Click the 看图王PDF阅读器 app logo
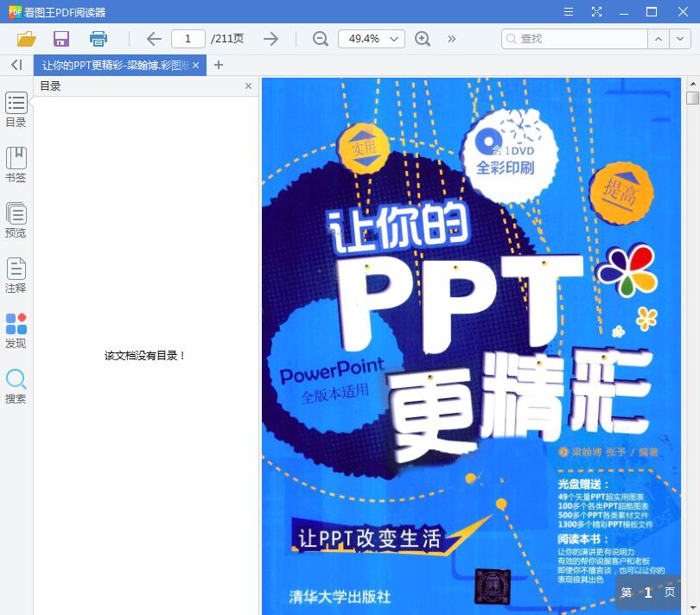 15,12
